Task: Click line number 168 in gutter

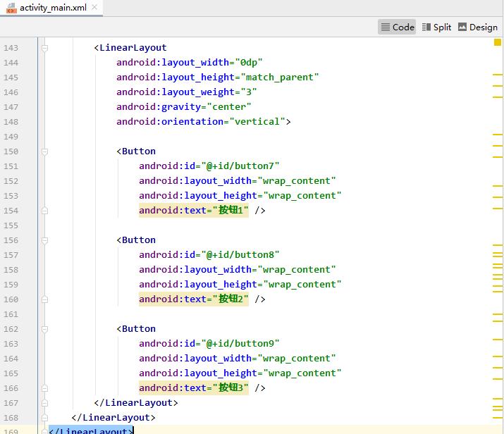Action: pyautogui.click(x=11, y=418)
